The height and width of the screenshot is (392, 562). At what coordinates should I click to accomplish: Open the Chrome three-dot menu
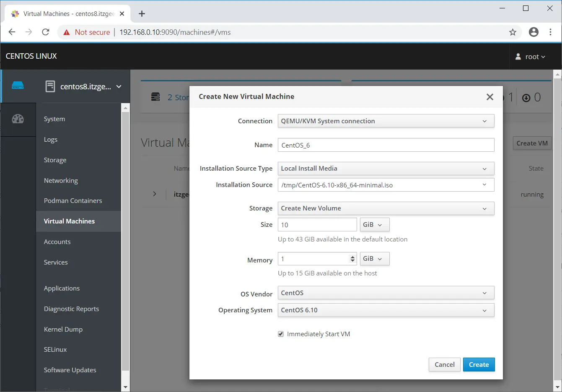click(x=550, y=32)
